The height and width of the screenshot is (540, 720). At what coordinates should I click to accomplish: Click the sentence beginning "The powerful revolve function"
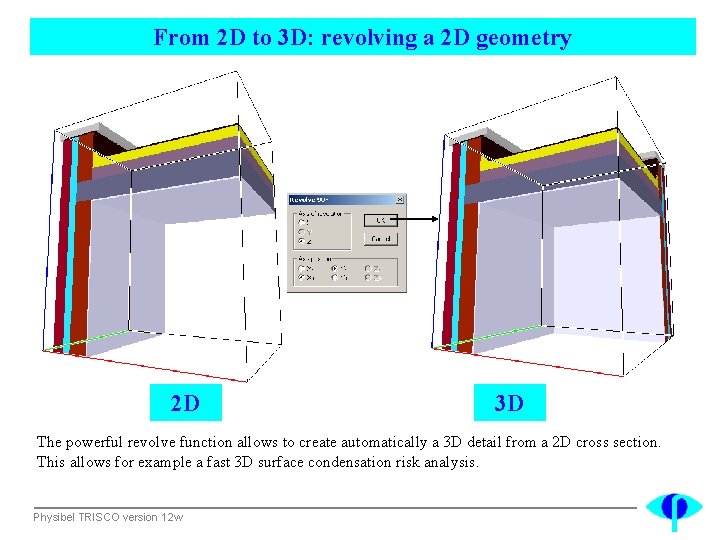(x=349, y=442)
